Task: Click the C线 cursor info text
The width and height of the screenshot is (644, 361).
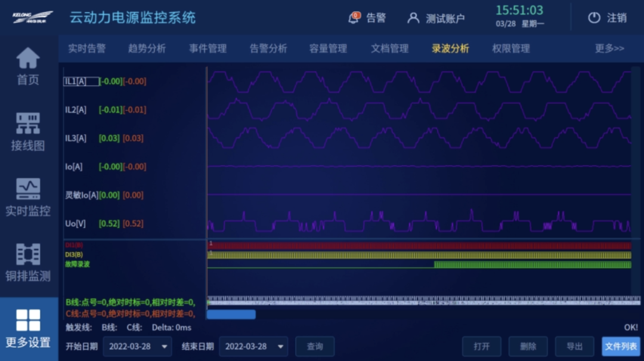Action: (130, 314)
